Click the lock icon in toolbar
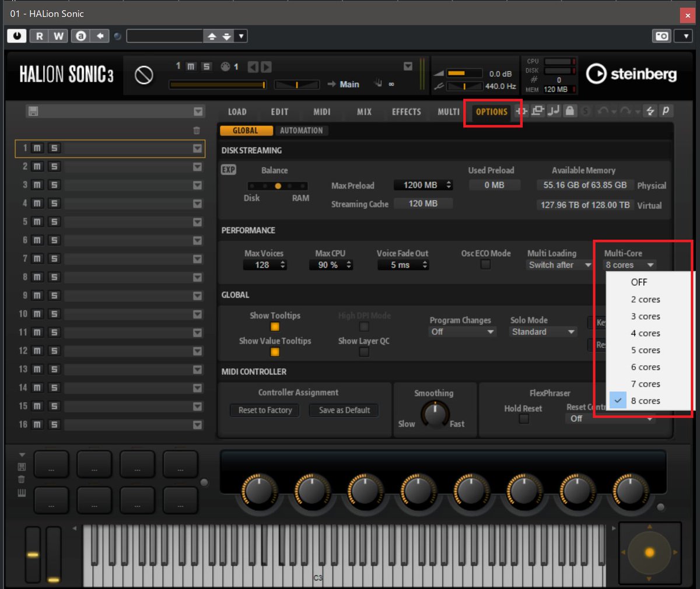 click(570, 111)
